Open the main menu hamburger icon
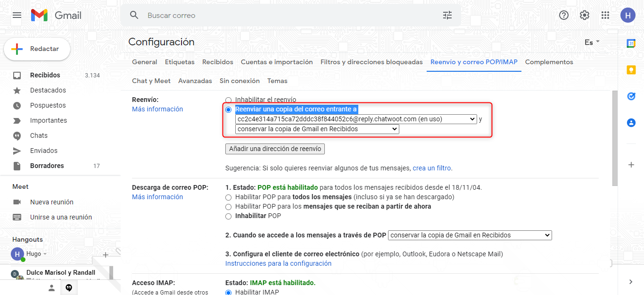The width and height of the screenshot is (644, 295). tap(17, 15)
